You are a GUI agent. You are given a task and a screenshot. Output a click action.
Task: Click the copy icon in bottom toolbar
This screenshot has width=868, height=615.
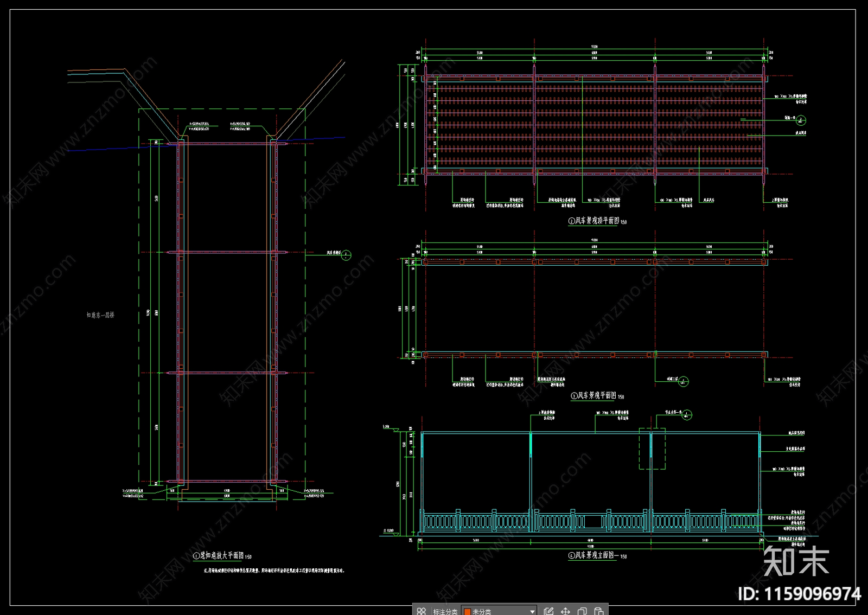(x=582, y=611)
